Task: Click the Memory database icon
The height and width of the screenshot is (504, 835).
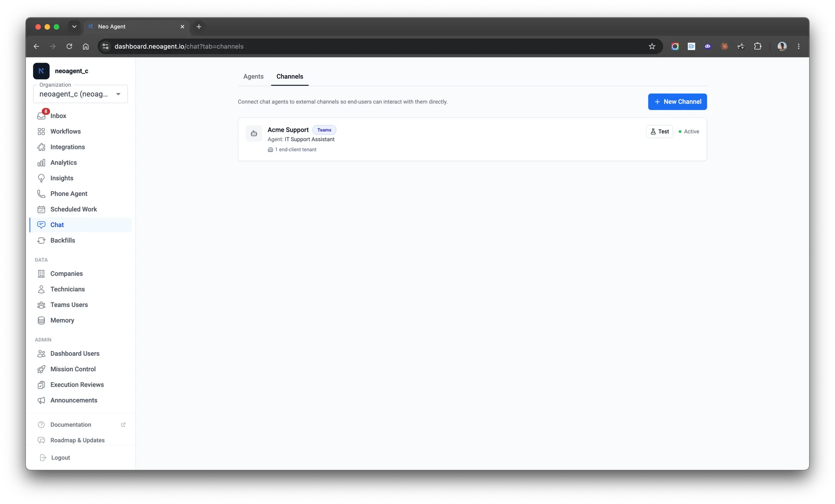Action: point(41,320)
